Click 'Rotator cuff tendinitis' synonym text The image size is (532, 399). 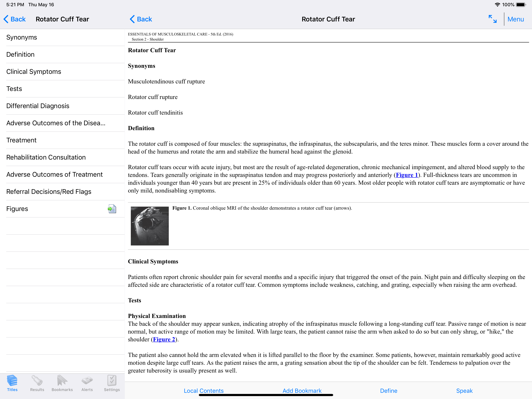tap(155, 113)
